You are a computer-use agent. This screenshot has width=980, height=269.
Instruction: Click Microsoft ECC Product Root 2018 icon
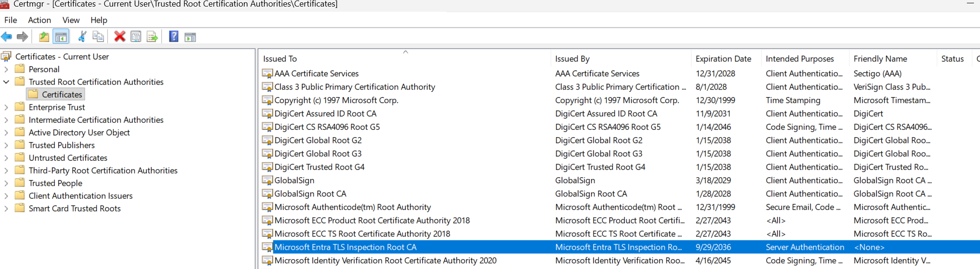pos(267,221)
